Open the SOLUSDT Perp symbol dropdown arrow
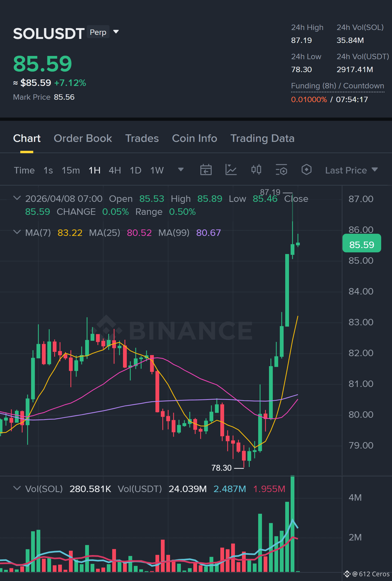This screenshot has width=392, height=581. click(116, 32)
